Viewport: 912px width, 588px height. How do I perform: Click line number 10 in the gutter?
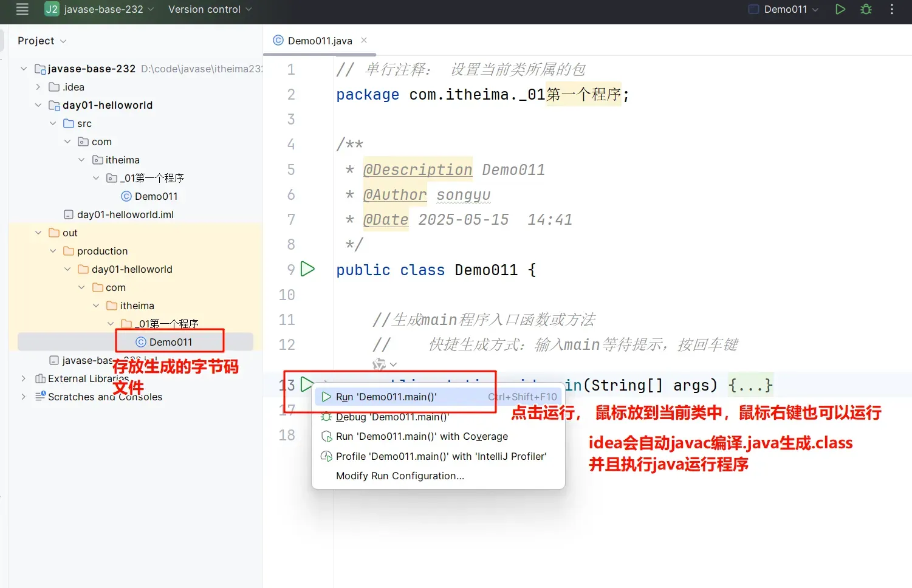(x=287, y=295)
